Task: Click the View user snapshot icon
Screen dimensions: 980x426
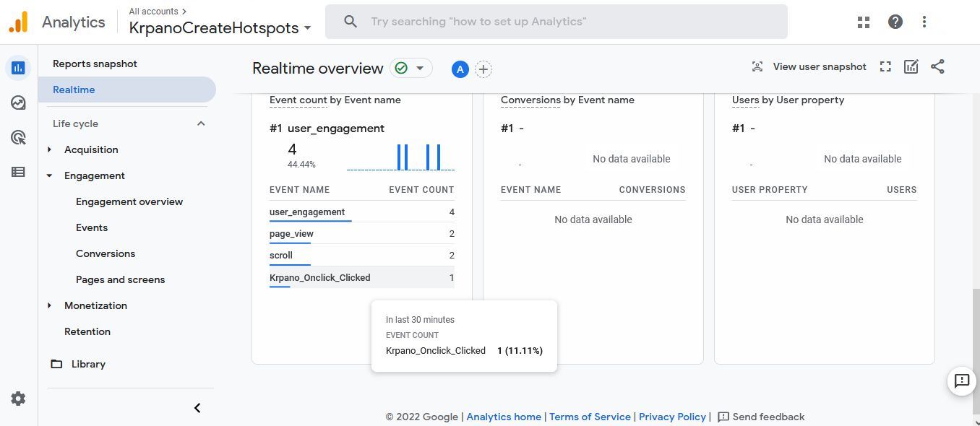Action: pyautogui.click(x=757, y=66)
